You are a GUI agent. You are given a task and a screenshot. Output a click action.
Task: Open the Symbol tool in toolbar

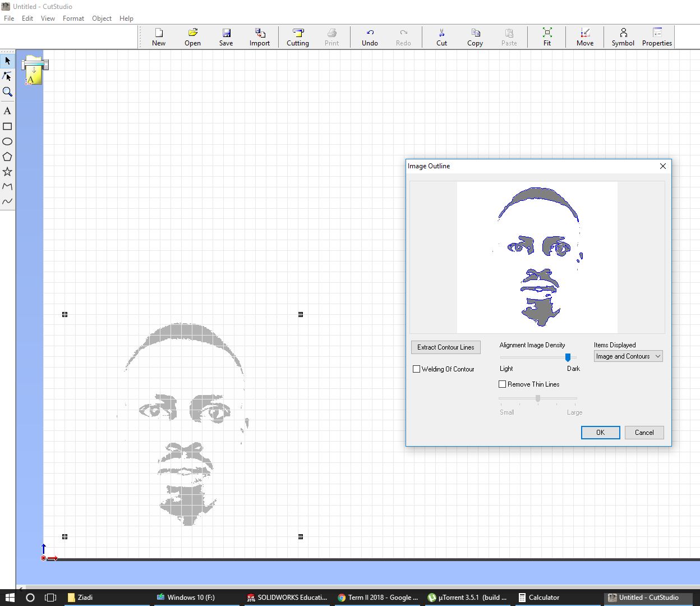623,37
